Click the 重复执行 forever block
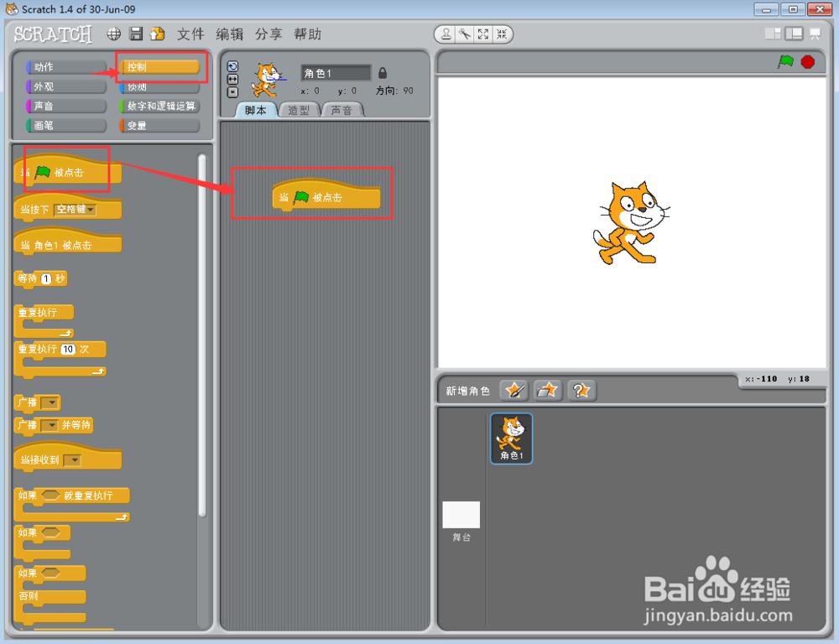839x644 pixels. (44, 314)
